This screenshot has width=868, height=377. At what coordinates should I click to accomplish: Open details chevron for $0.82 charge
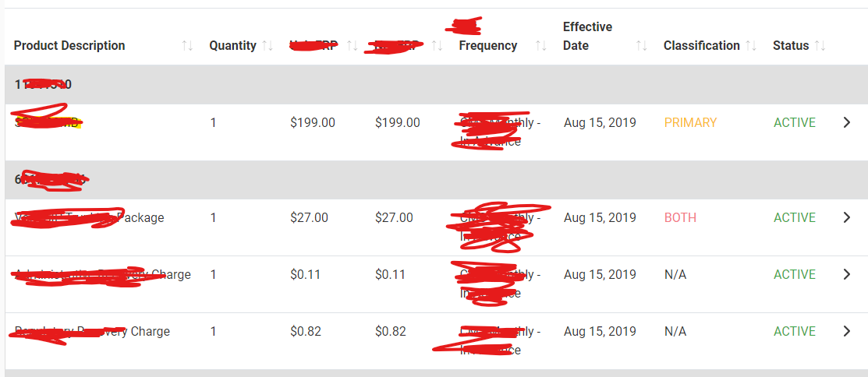point(846,331)
